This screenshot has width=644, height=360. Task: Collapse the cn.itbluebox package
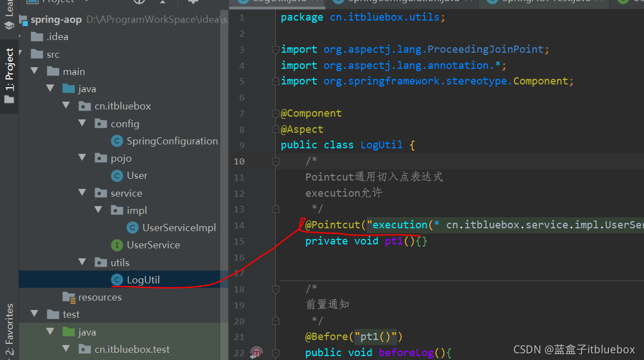pos(66,105)
